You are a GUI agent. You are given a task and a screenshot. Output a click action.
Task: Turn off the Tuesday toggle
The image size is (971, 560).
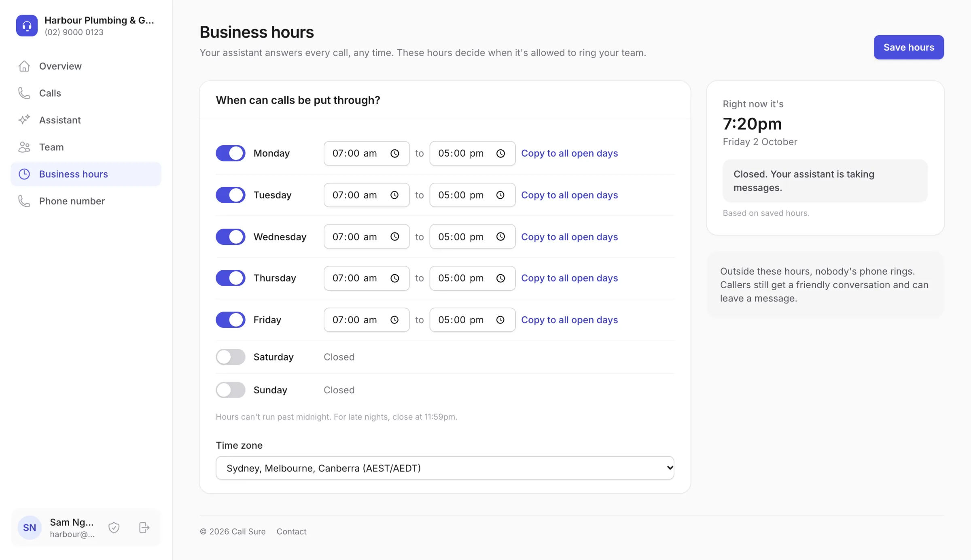pos(231,195)
